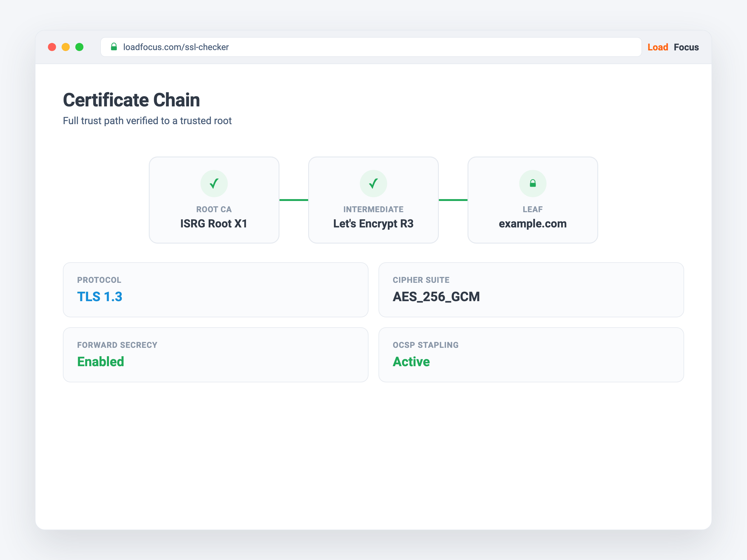The height and width of the screenshot is (560, 747).
Task: Click the CIPHER SUITE label
Action: coord(421,280)
